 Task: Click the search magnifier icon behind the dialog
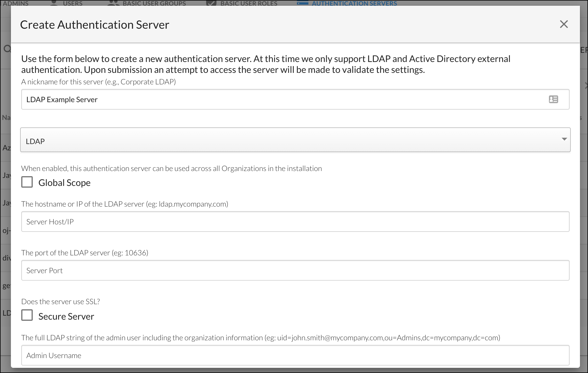[7, 49]
